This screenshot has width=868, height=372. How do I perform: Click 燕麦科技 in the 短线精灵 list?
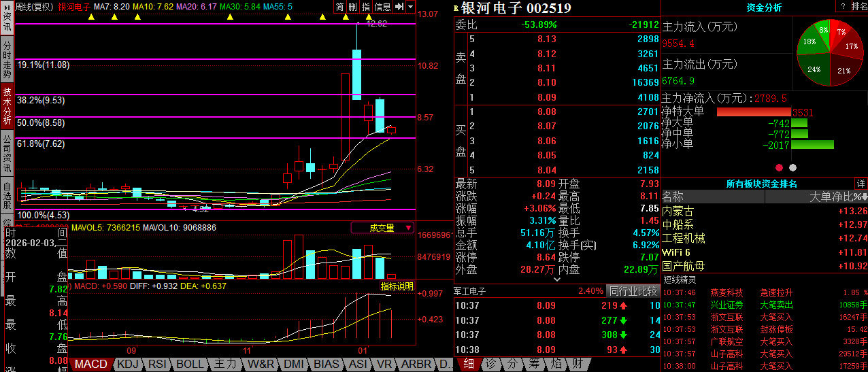click(x=727, y=292)
